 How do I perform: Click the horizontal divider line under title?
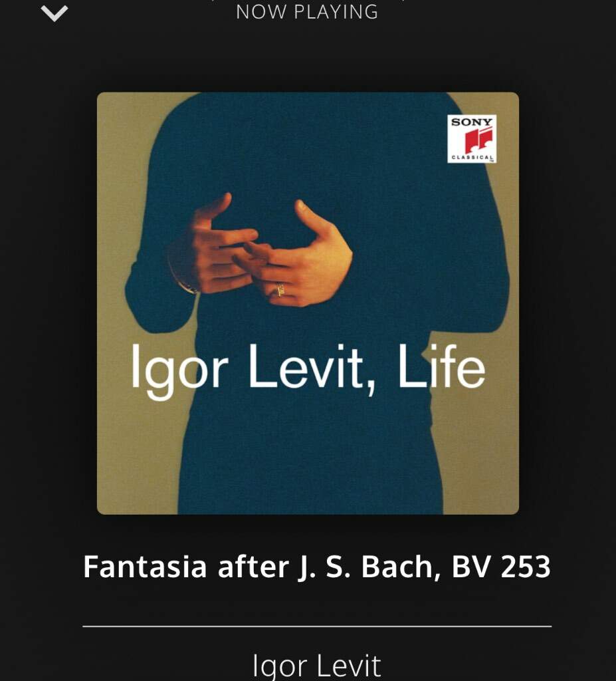pos(317,626)
